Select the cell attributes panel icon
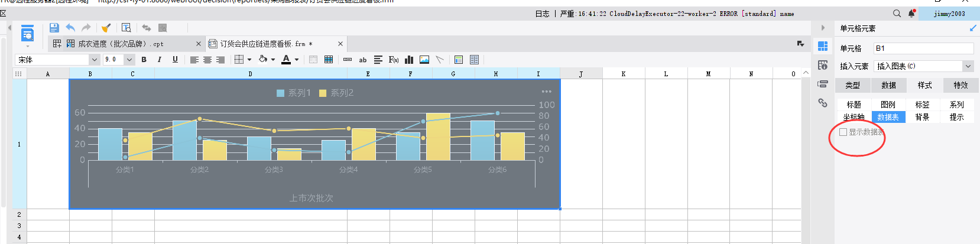The width and height of the screenshot is (980, 244). 823,65
